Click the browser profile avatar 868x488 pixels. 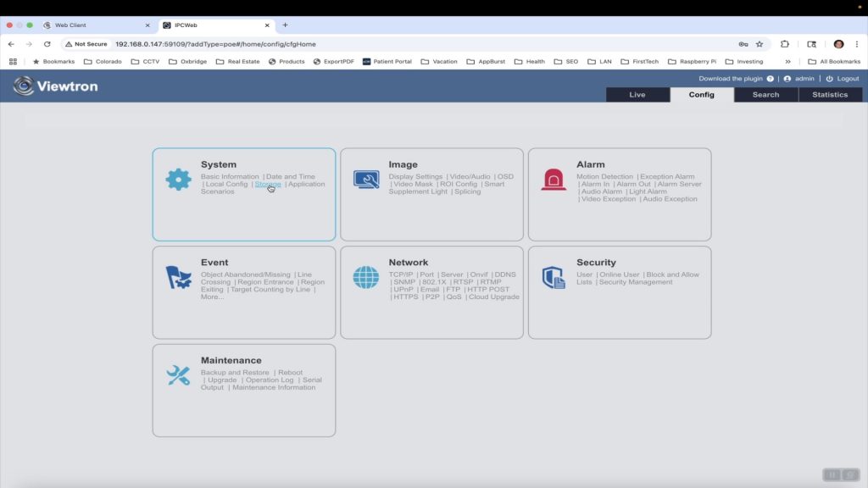(x=838, y=44)
